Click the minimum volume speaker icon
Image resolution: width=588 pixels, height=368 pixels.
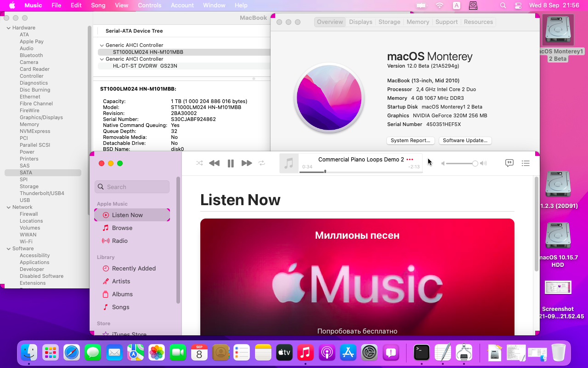point(443,163)
